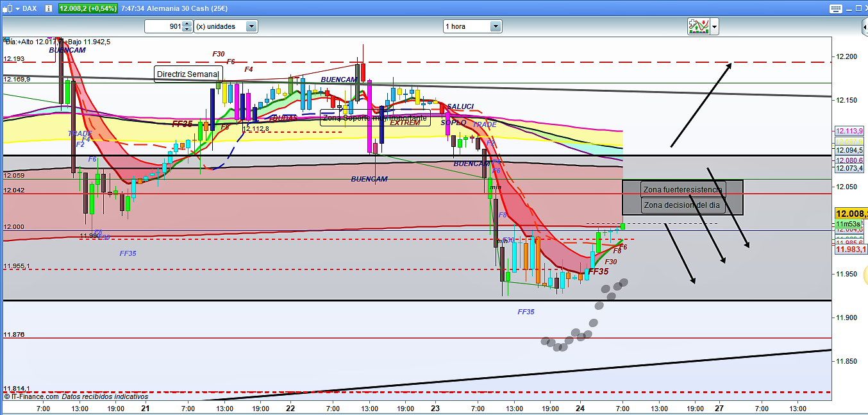Click the add indicator chart icon
Viewport: 868px width, 415px height.
tap(697, 26)
